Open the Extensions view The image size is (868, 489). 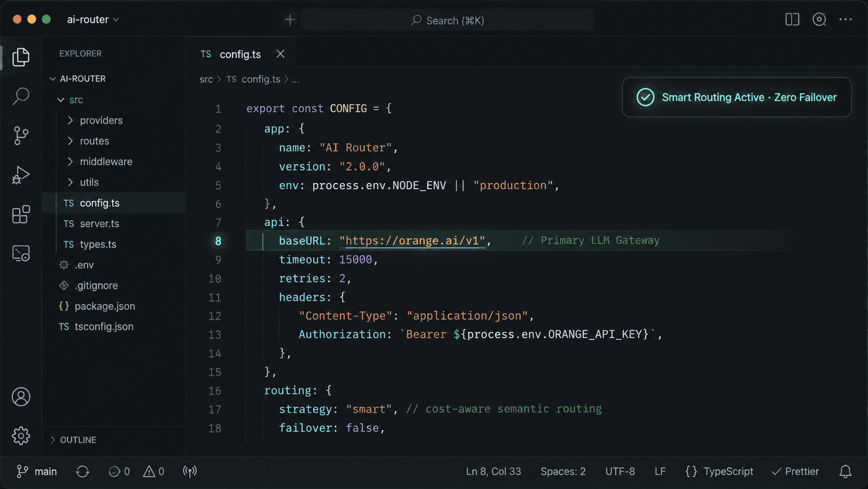click(21, 214)
